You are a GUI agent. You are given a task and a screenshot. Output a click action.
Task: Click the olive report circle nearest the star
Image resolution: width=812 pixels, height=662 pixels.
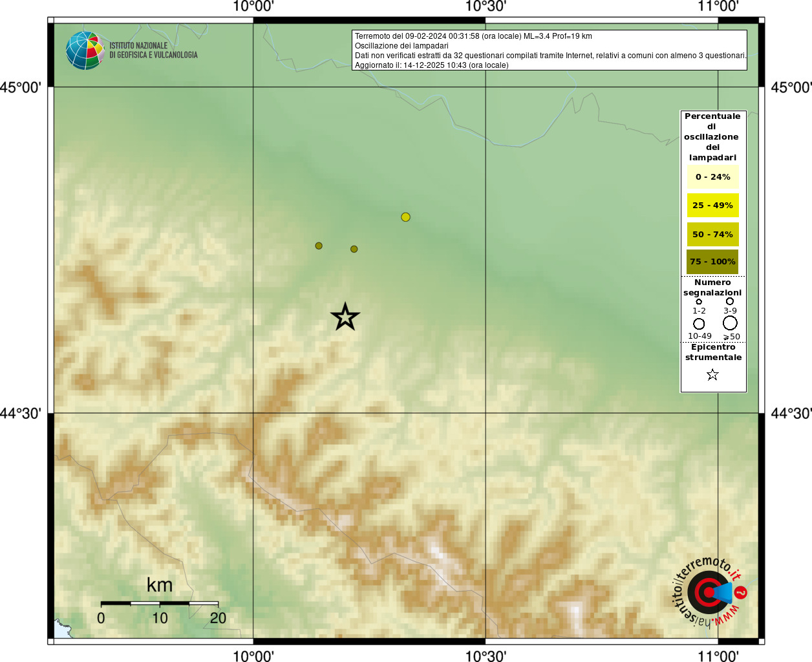pyautogui.click(x=354, y=249)
